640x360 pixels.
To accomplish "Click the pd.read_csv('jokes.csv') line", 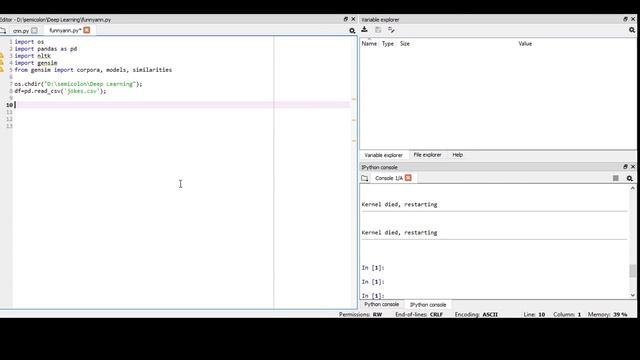I will [x=60, y=91].
